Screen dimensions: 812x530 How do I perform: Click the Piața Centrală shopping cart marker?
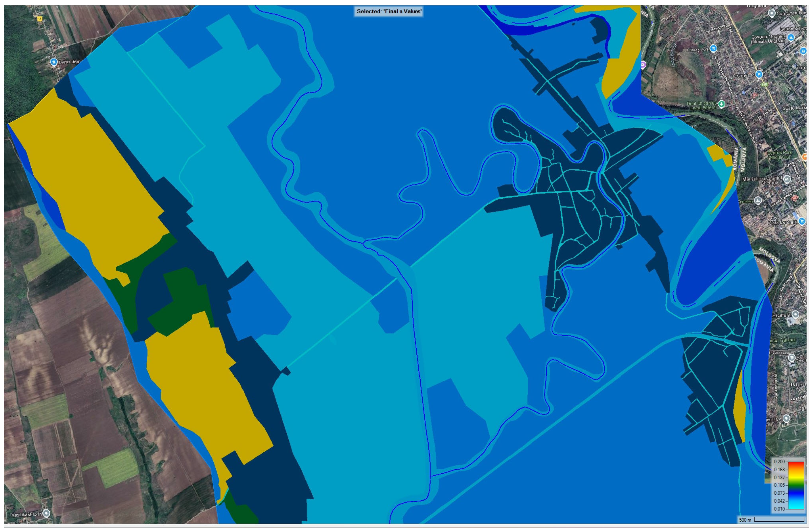coord(802,221)
